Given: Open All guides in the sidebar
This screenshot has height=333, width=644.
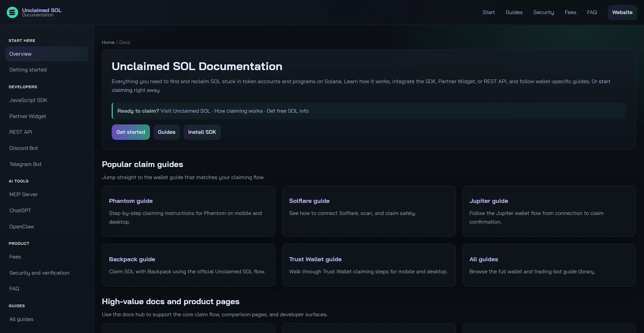Looking at the screenshot, I should (x=47, y=319).
